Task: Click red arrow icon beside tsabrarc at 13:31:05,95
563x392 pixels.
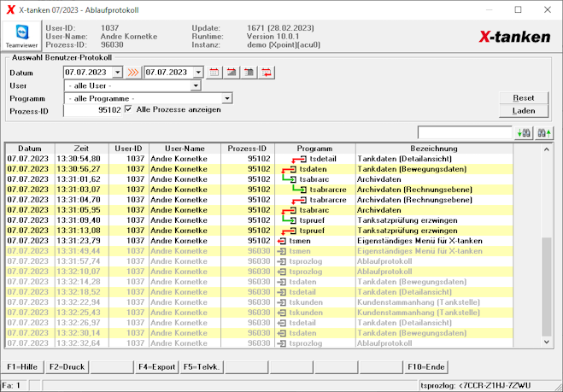Action: coord(289,210)
